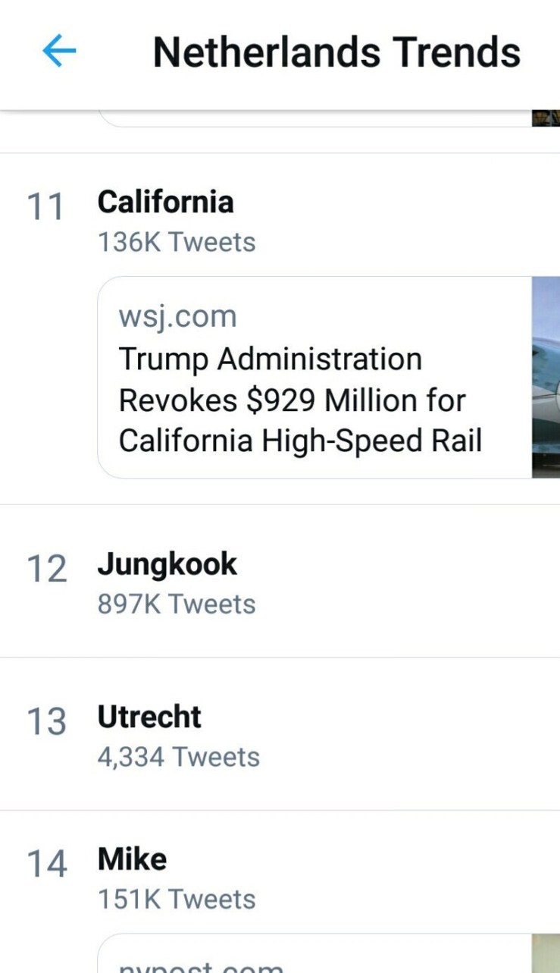Viewport: 560px width, 973px height.
Task: Click the wsj.com source label
Action: tap(177, 316)
